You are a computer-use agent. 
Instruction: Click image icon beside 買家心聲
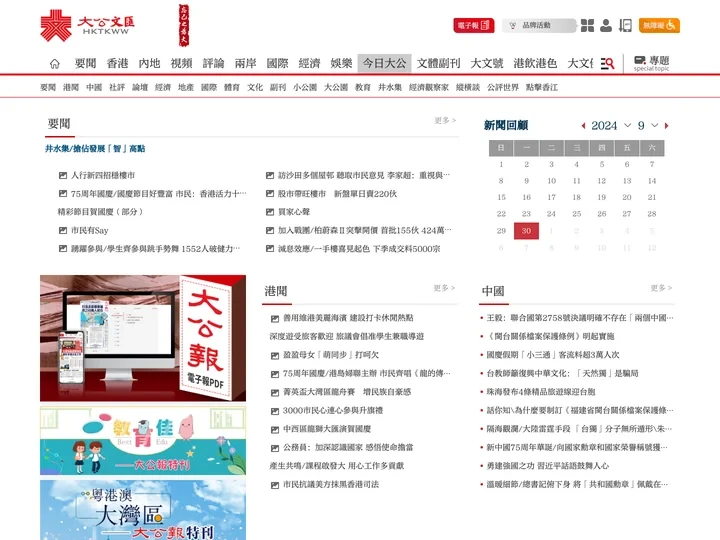click(270, 212)
